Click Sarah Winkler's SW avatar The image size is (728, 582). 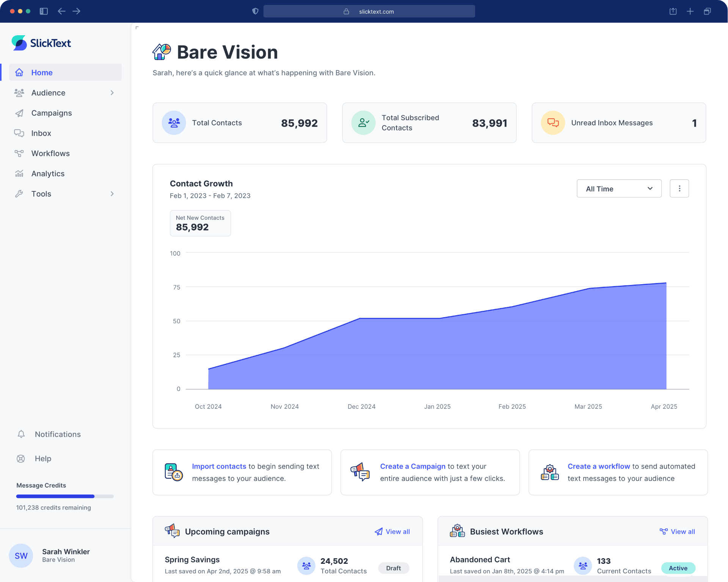click(21, 555)
